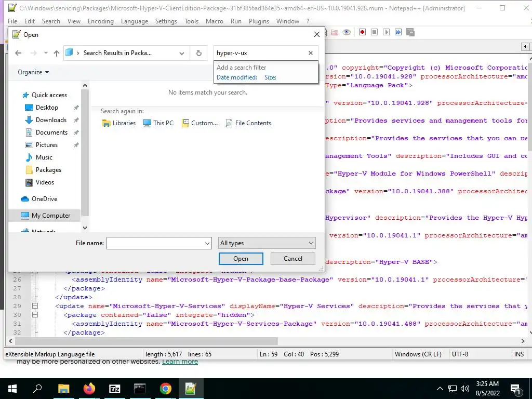Screen dimensions: 532x399
Task: Open Windows Start menu
Action: 12,389
